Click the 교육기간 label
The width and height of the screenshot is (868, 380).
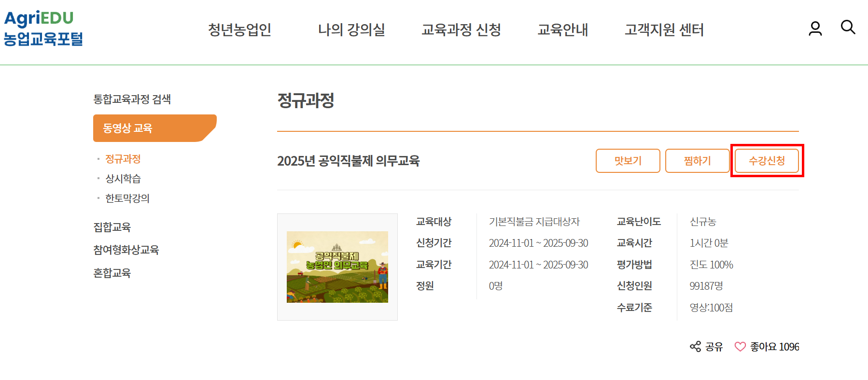click(x=434, y=265)
